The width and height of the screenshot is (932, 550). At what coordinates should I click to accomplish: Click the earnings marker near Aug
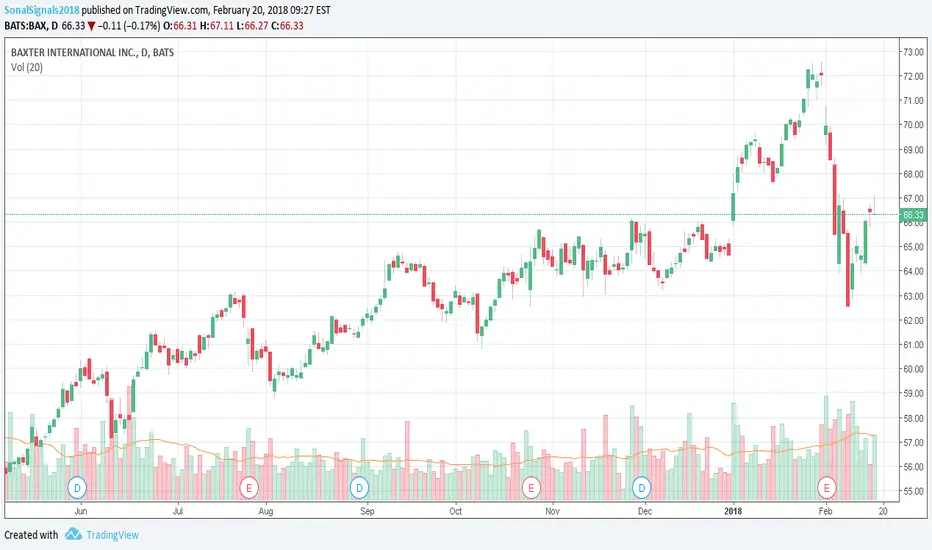tap(249, 488)
